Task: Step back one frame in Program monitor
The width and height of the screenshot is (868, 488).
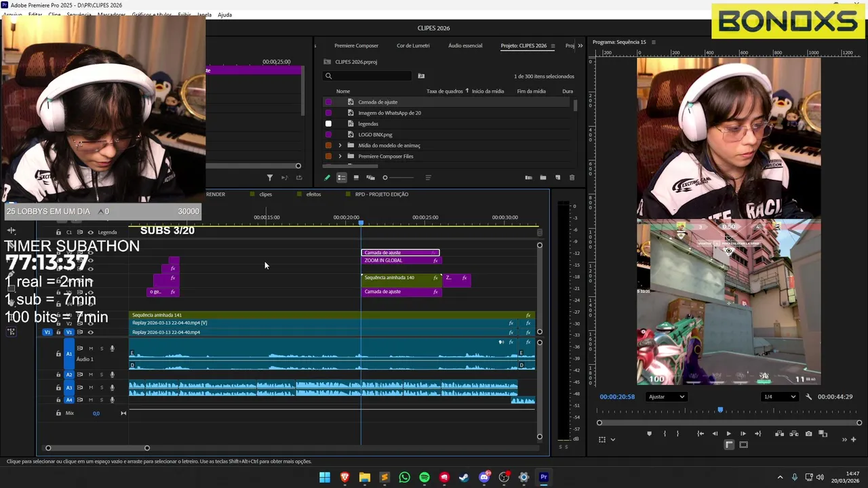Action: tap(715, 434)
